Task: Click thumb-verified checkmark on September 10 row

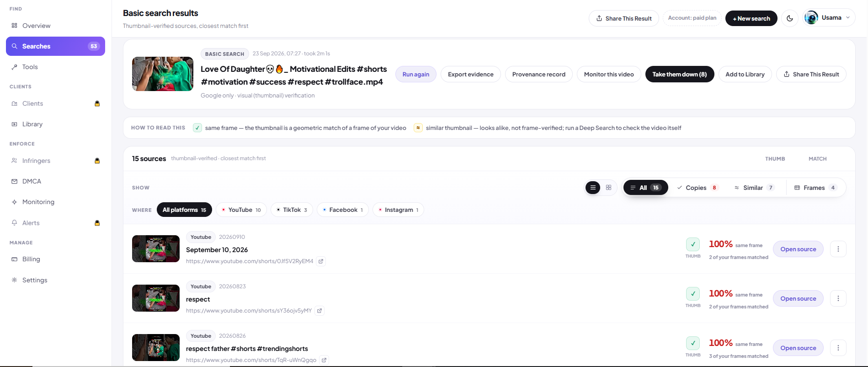Action: pyautogui.click(x=693, y=244)
